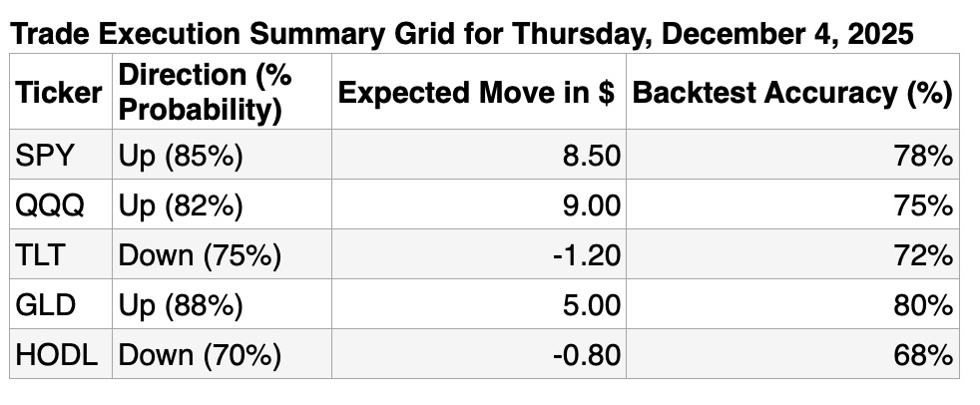Click the HODL ticker cell
This screenshot has height=405, width=980.
coord(58,355)
